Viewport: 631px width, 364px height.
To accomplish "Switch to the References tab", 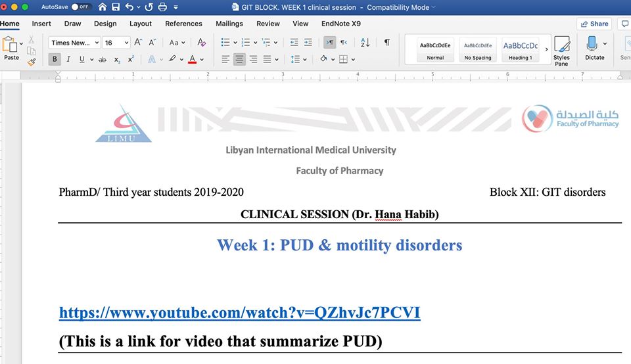I will tap(183, 24).
